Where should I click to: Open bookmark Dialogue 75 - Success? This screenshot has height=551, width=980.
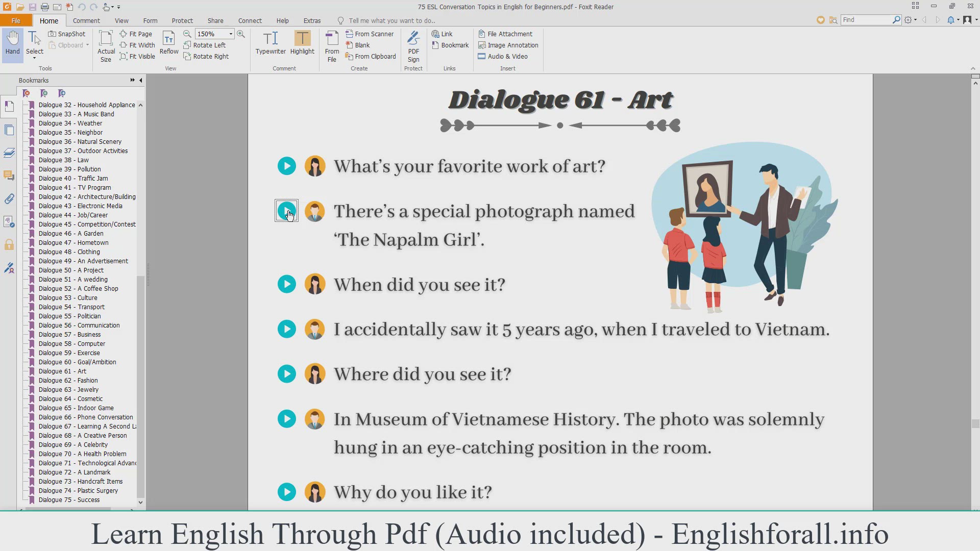pyautogui.click(x=69, y=499)
